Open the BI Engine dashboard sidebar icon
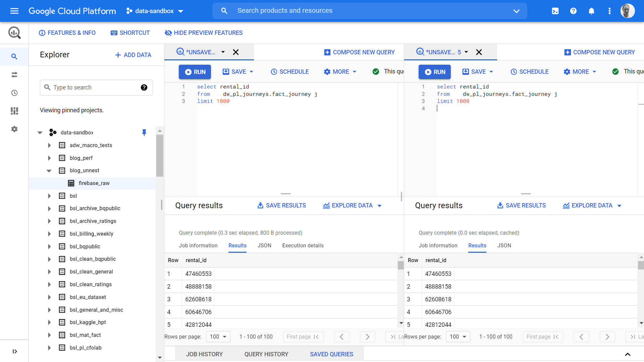This screenshot has width=644, height=362. [14, 111]
